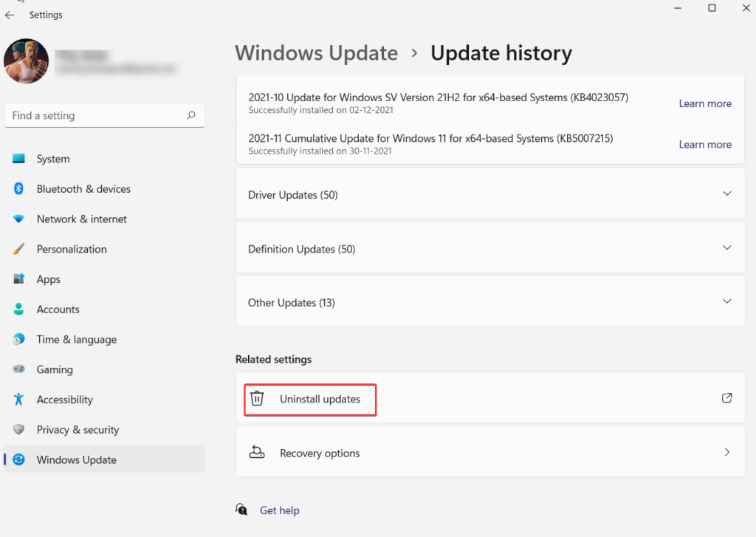
Task: Maximize the Settings window
Action: (x=712, y=7)
